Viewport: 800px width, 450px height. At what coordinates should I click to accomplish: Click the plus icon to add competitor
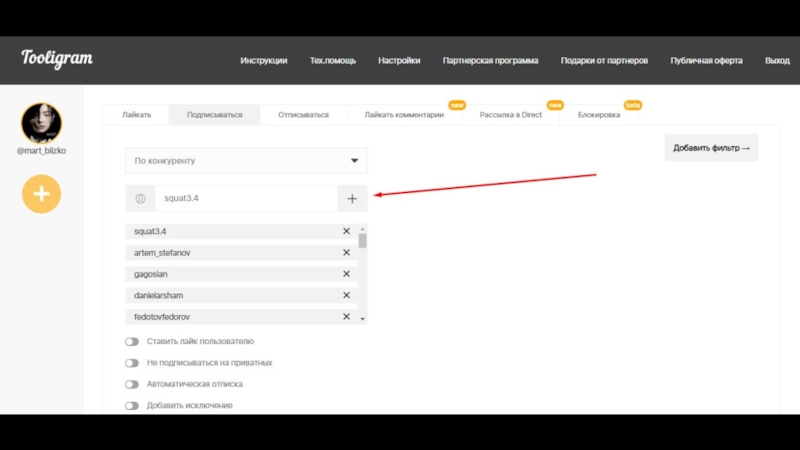352,198
